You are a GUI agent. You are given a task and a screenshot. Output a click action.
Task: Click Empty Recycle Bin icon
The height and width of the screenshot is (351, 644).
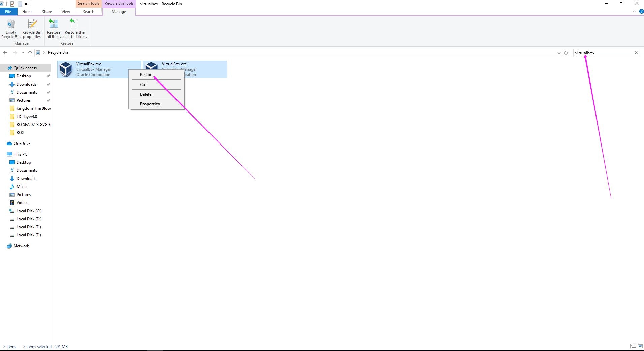click(x=11, y=29)
